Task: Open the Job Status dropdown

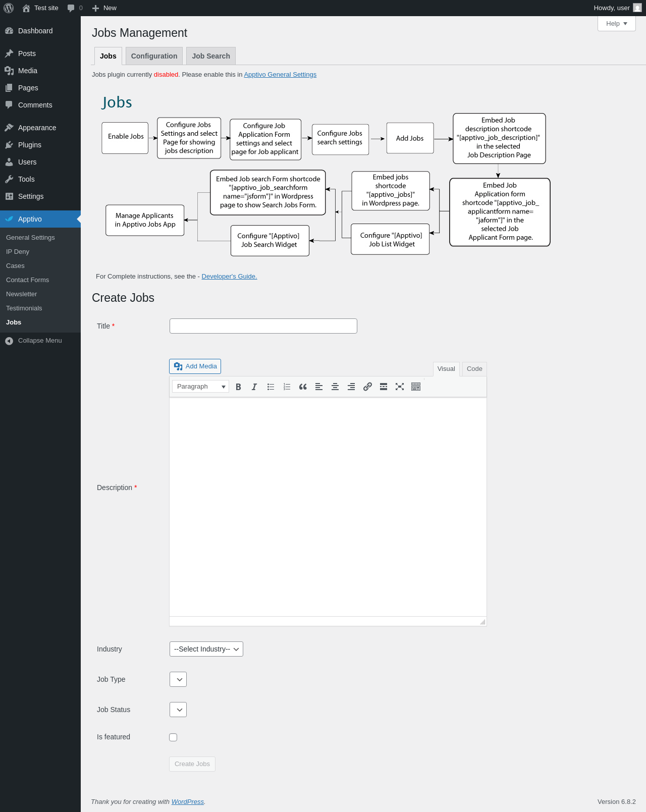Action: 178,710
